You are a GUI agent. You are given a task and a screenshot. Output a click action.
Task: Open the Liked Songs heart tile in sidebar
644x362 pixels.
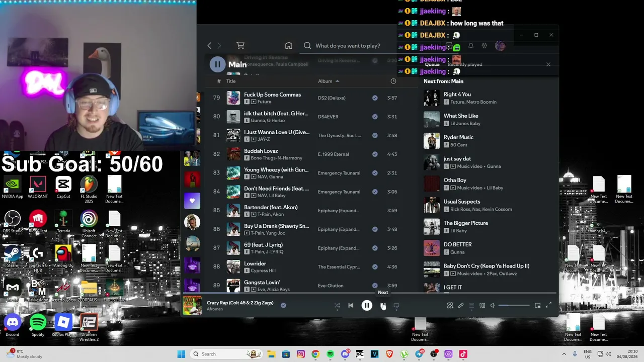192,201
